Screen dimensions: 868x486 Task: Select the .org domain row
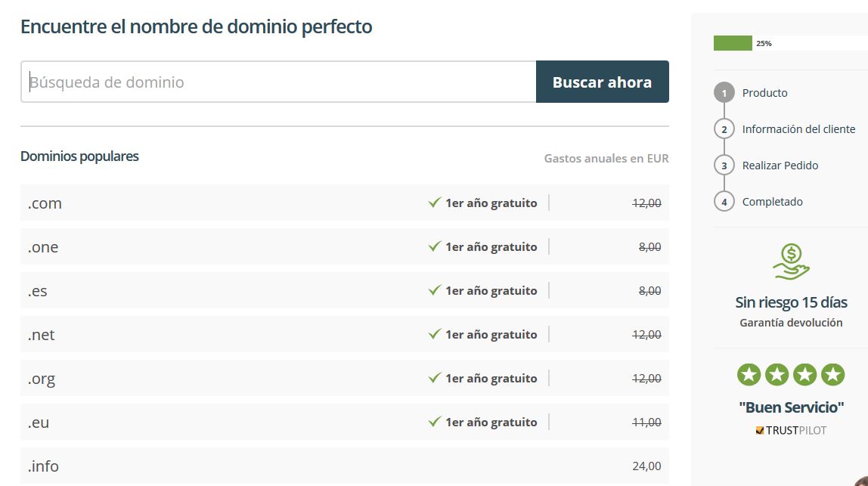click(x=344, y=378)
